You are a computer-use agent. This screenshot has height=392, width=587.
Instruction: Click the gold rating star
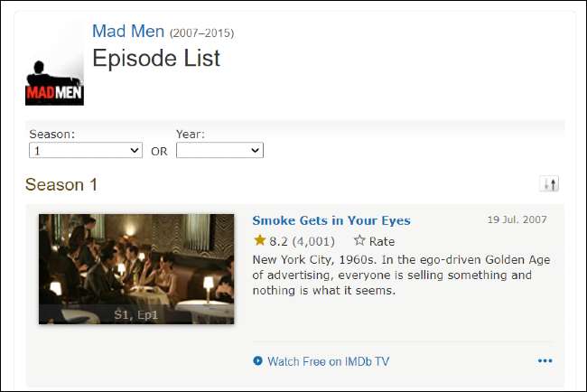pyautogui.click(x=260, y=241)
